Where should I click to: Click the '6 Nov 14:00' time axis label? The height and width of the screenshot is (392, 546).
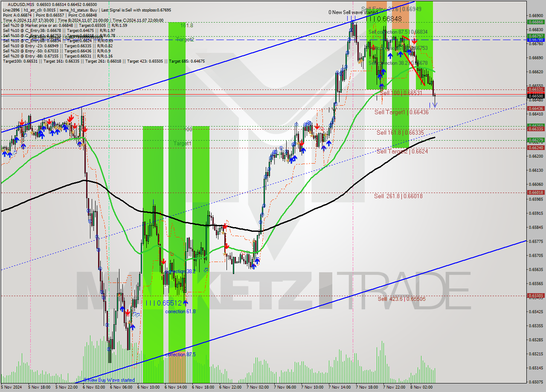(176, 387)
